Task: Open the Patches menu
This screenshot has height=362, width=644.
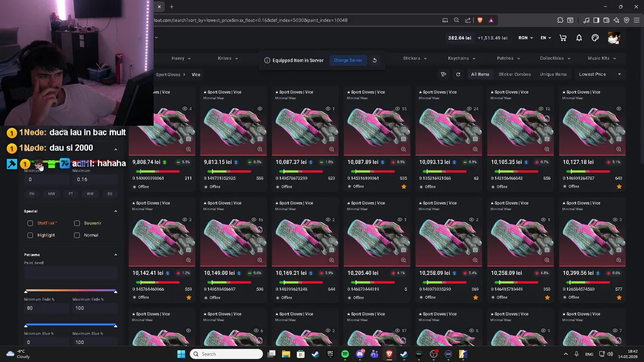Action: (x=508, y=58)
